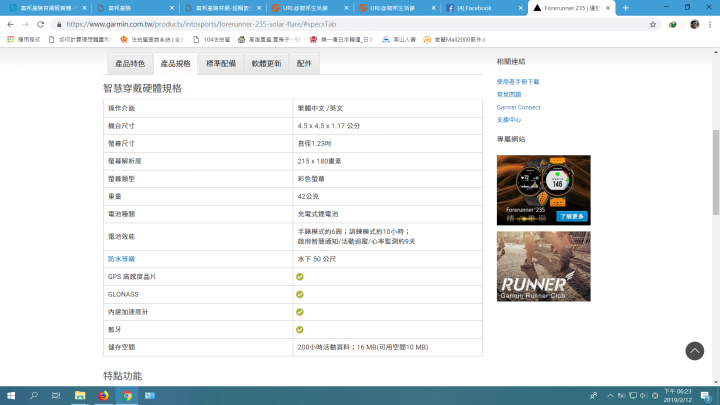Open the 配件 tab
The width and height of the screenshot is (720, 405).
[304, 63]
